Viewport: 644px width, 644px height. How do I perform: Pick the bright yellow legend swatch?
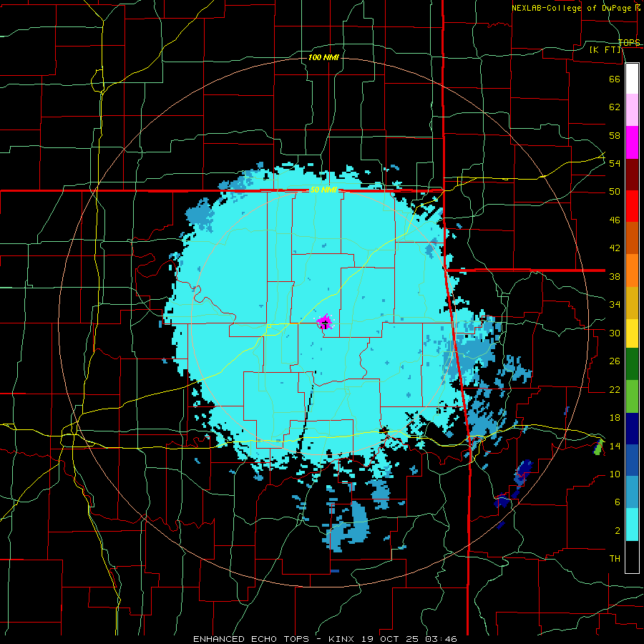click(632, 333)
